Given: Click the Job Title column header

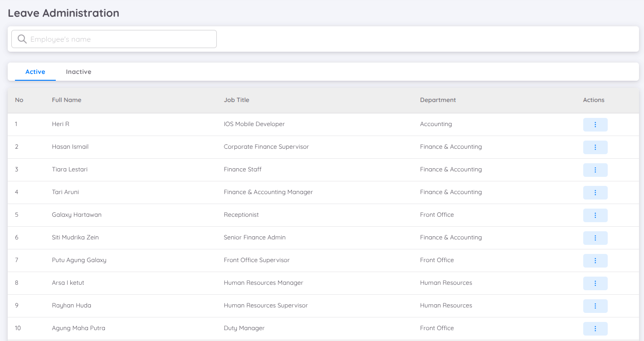Looking at the screenshot, I should (x=236, y=100).
